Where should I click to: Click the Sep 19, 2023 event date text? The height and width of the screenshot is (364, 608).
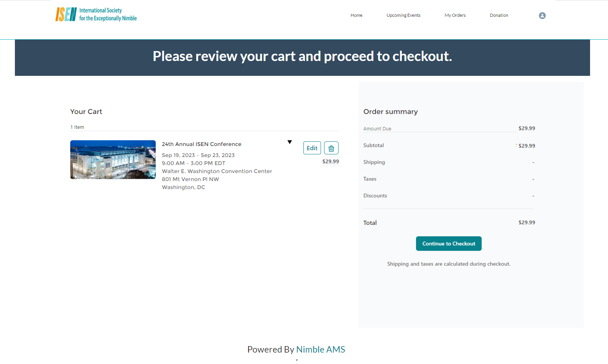178,155
